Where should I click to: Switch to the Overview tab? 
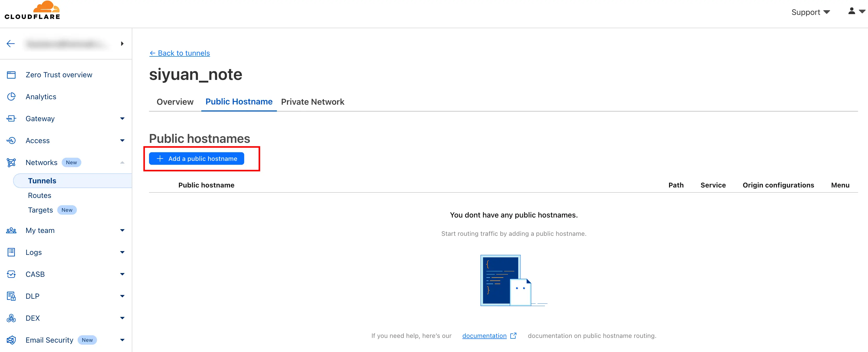[175, 102]
